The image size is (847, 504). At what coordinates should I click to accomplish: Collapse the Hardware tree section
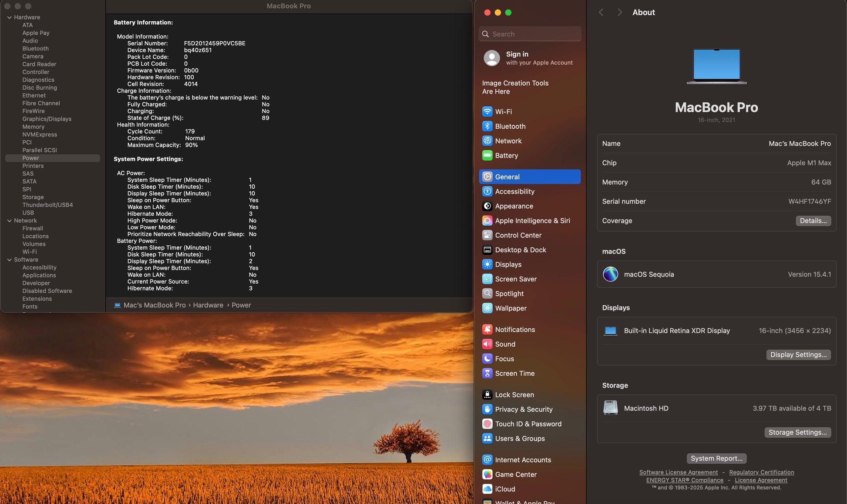[9, 17]
